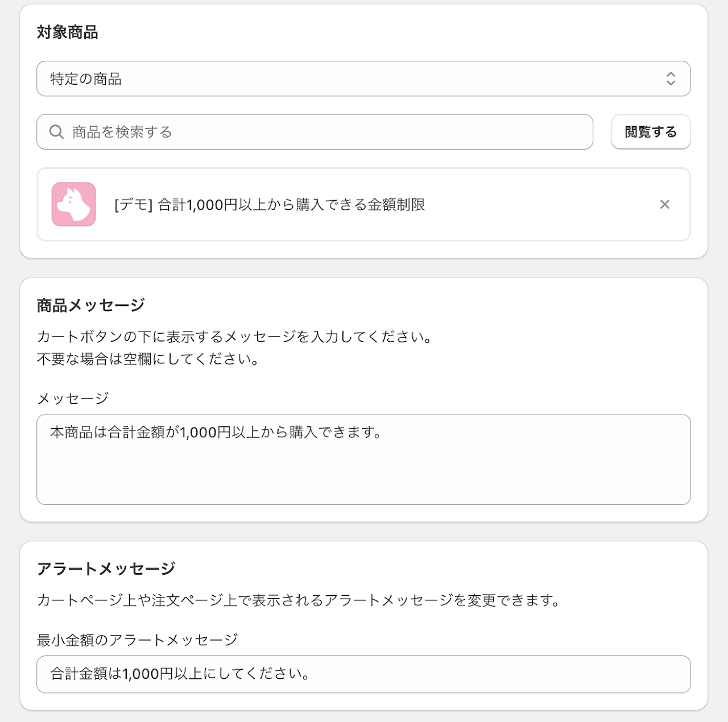Click the 対象商品 section heading
This screenshot has height=722, width=728.
click(67, 32)
